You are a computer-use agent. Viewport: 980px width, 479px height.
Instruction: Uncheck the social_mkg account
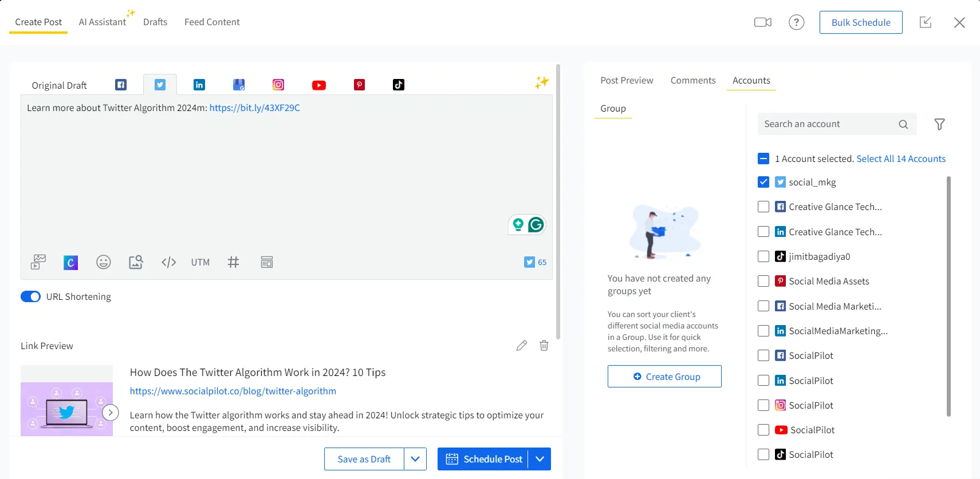(x=763, y=182)
